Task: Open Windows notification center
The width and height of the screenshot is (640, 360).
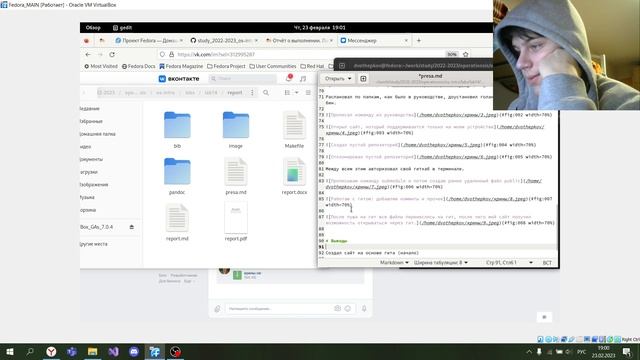Action: [x=627, y=351]
